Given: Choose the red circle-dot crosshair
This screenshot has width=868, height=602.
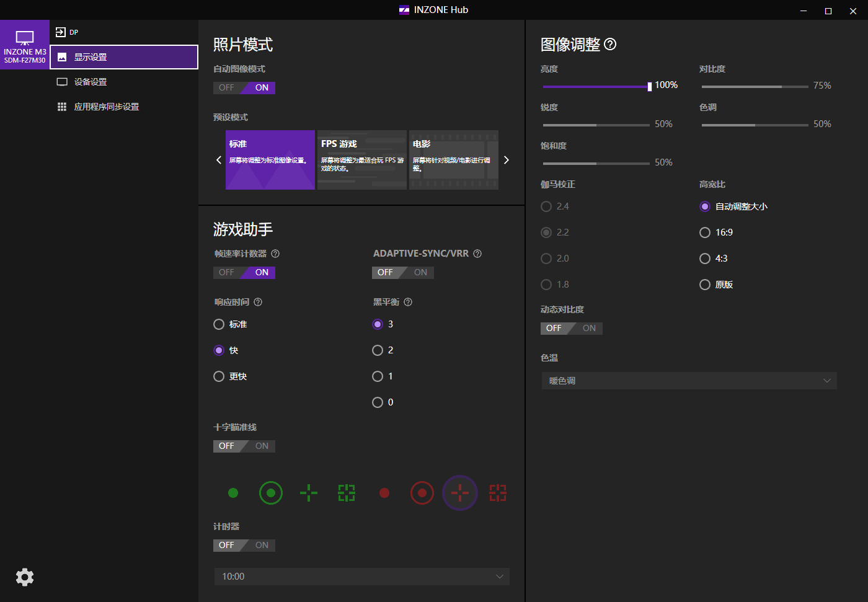Looking at the screenshot, I should 422,493.
